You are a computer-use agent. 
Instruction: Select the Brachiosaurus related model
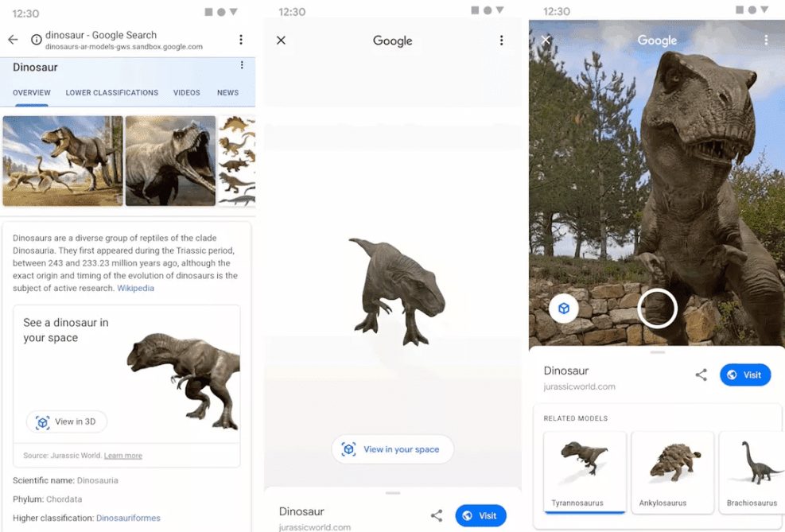(x=752, y=472)
